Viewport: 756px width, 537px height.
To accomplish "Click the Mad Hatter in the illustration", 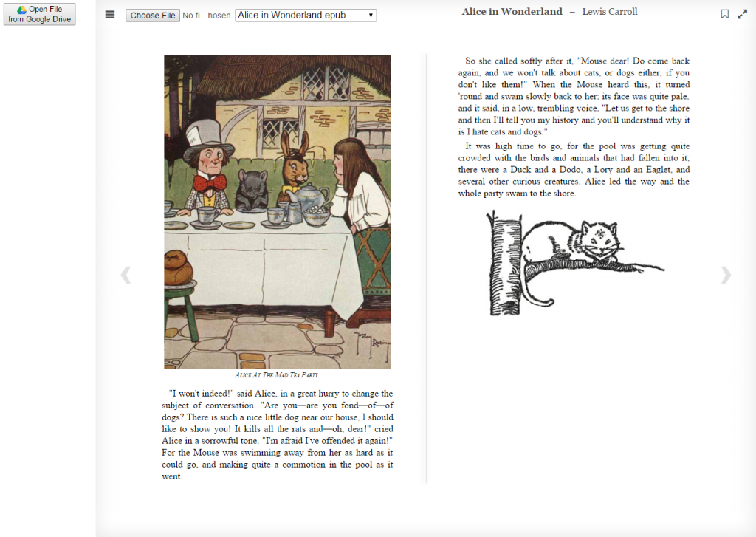I will [x=205, y=169].
